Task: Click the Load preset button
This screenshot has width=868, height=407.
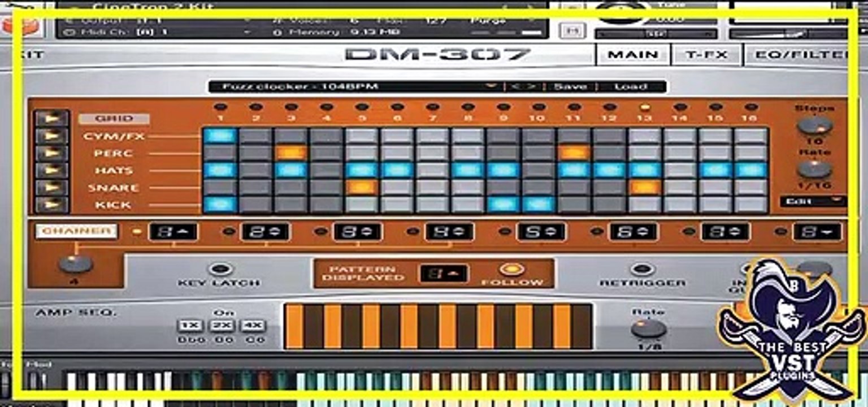Action: [x=630, y=86]
